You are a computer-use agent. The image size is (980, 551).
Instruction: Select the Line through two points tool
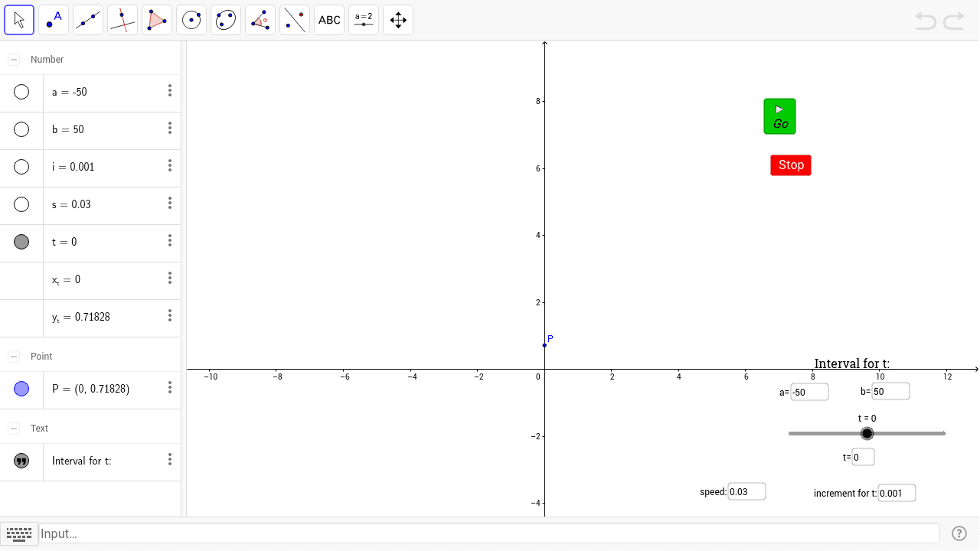point(88,20)
